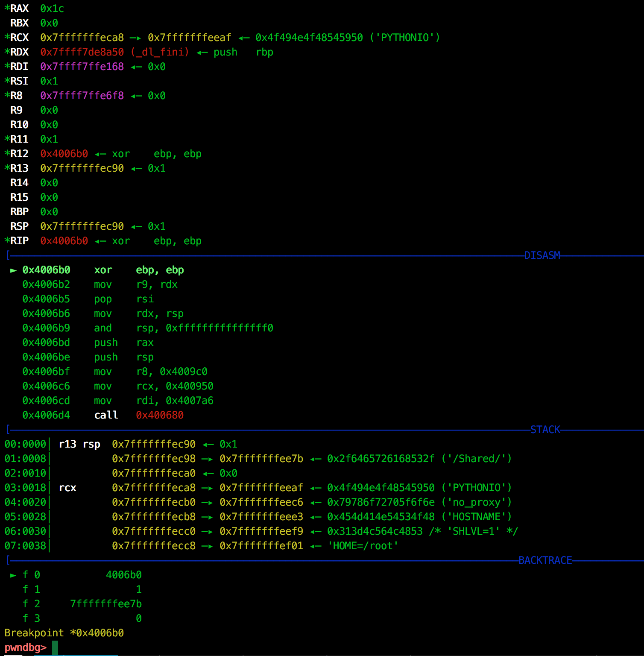Select the '/Shared/' string in stack
This screenshot has height=656, width=644.
(477, 459)
